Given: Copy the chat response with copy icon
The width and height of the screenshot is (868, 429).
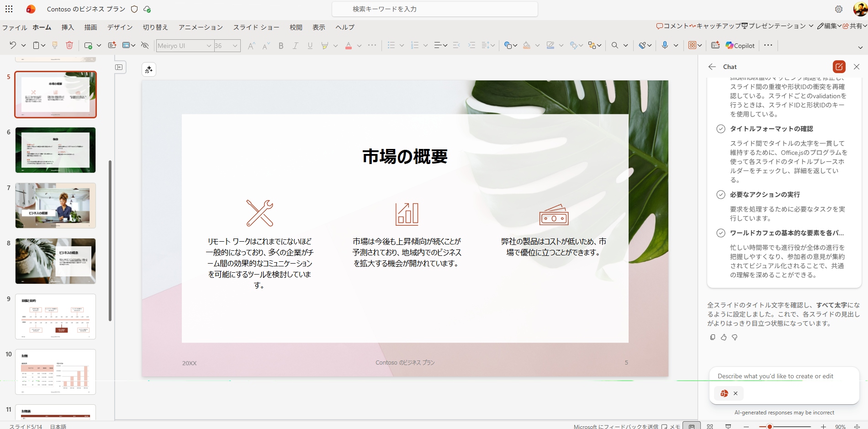Looking at the screenshot, I should 713,337.
